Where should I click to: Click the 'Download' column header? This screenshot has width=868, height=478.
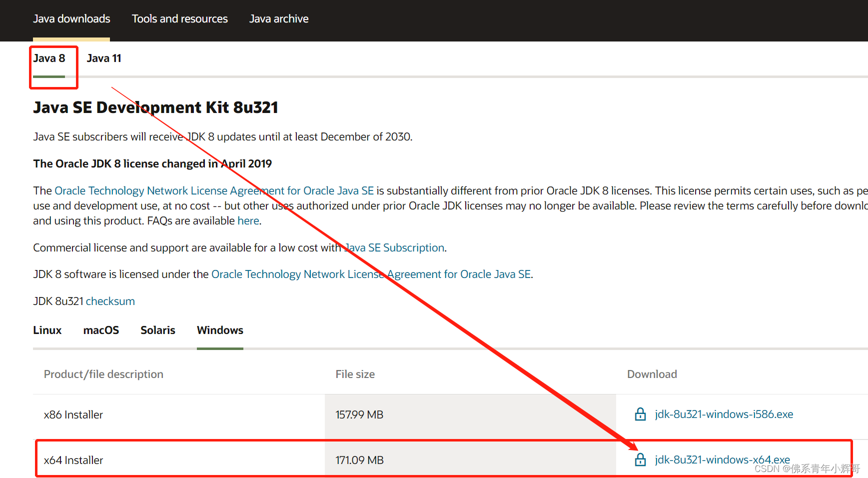(652, 374)
